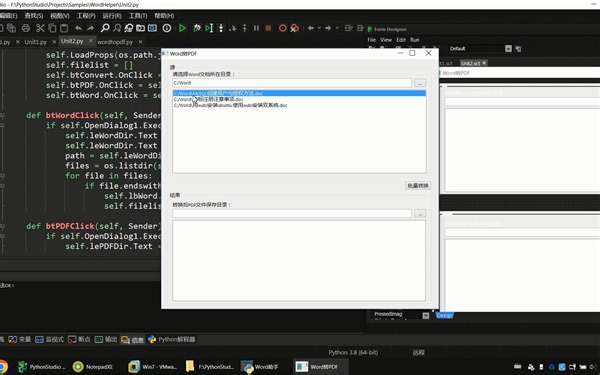Open the 帮助(H) menu
This screenshot has height=375, width=600.
[x=164, y=16]
